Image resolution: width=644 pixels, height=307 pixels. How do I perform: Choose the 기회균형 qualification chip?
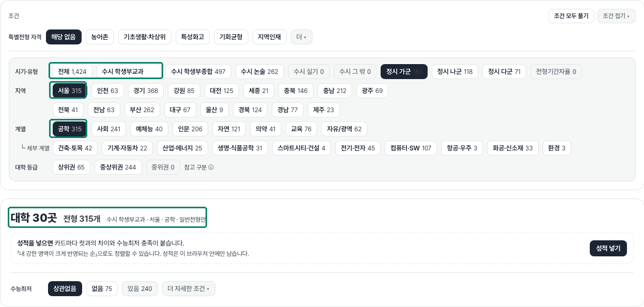coord(231,37)
